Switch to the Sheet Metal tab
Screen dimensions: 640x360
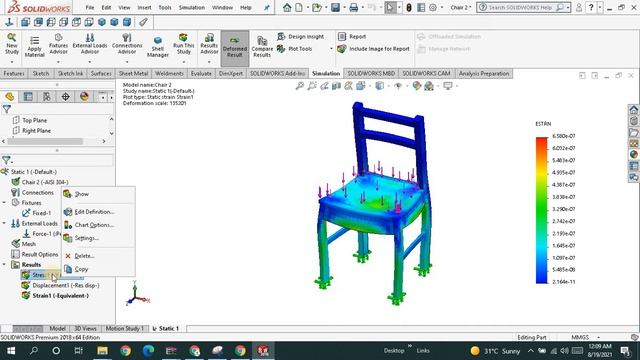[133, 73]
